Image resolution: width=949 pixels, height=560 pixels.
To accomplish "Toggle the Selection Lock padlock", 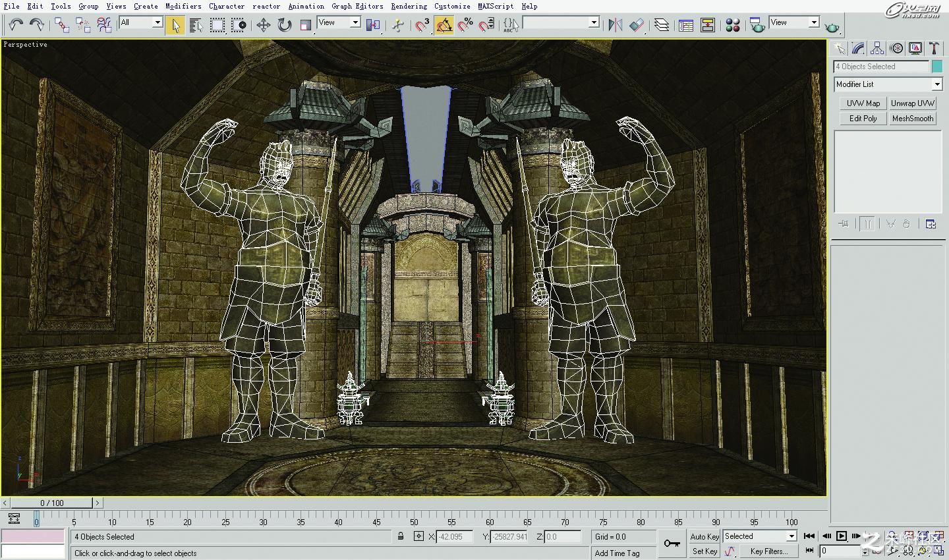I will tap(401, 536).
